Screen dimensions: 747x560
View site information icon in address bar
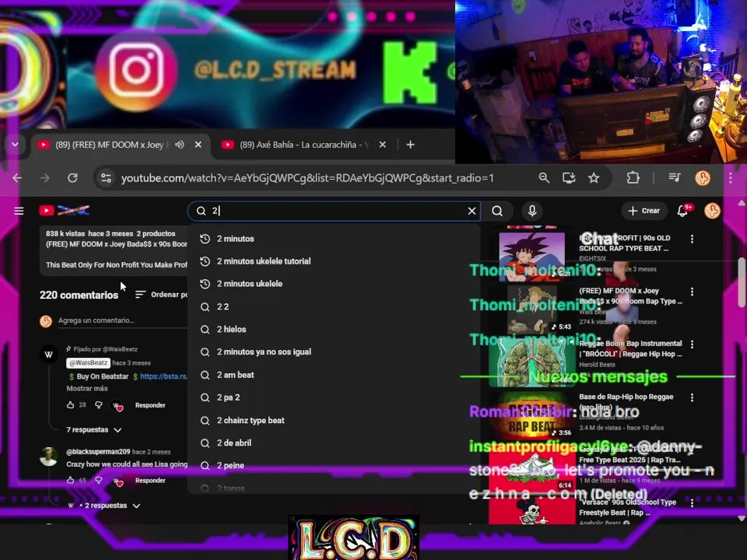pyautogui.click(x=107, y=178)
